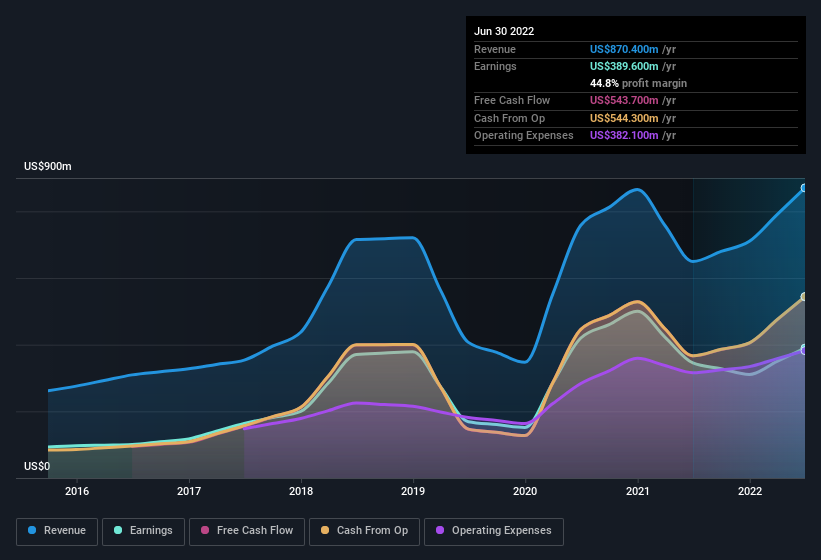Click the US$0 y-axis label
This screenshot has width=821, height=560.
click(37, 466)
